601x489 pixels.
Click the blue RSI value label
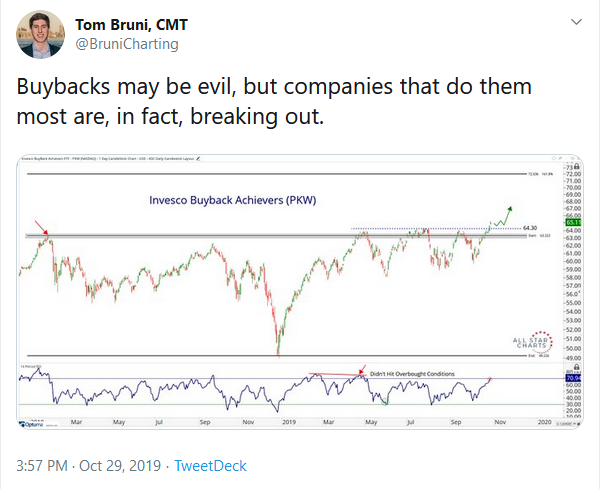pyautogui.click(x=573, y=378)
